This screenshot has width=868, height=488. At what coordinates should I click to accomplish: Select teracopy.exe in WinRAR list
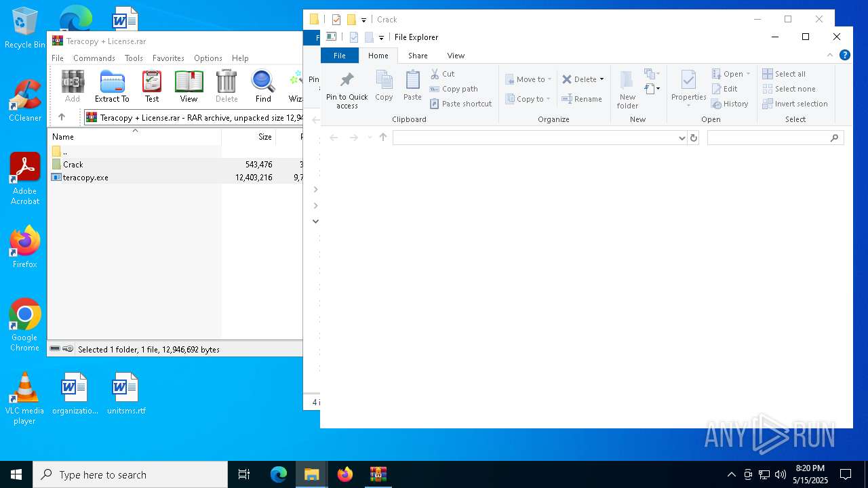[176, 178]
